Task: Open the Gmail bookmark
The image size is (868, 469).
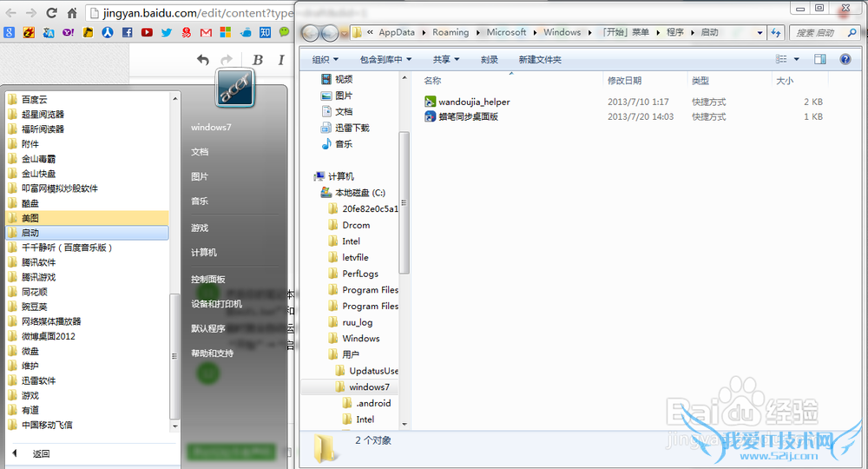Action: tap(206, 33)
